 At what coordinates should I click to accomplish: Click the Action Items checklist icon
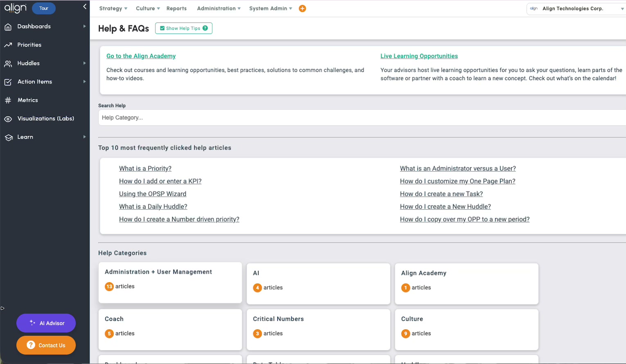pyautogui.click(x=8, y=82)
